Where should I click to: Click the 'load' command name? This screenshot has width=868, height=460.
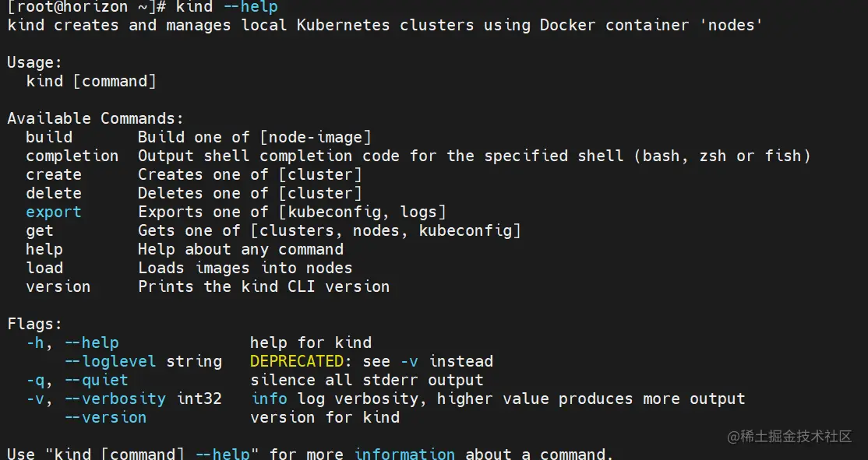click(x=44, y=269)
